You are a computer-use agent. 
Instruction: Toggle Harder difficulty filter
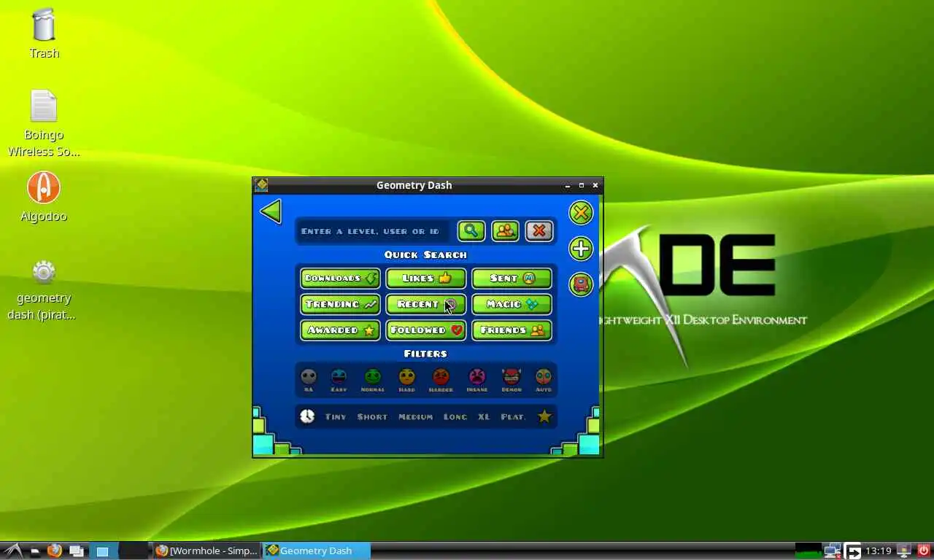coord(441,379)
